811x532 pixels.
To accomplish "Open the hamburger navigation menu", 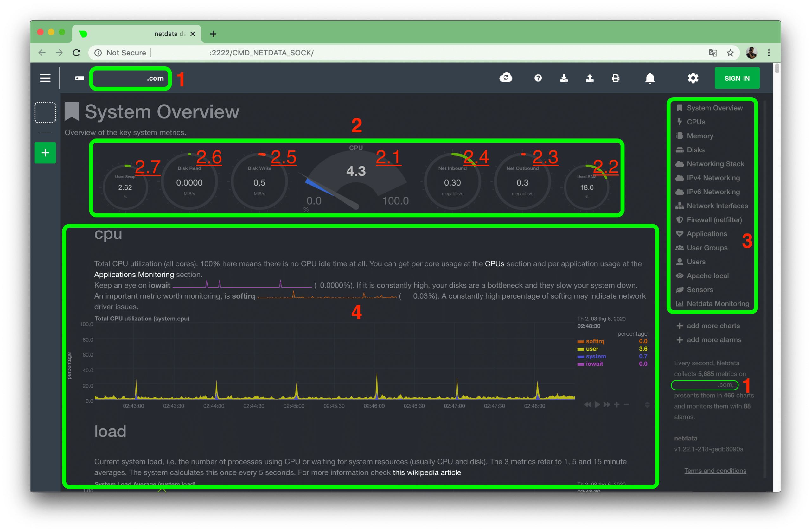I will 45,78.
